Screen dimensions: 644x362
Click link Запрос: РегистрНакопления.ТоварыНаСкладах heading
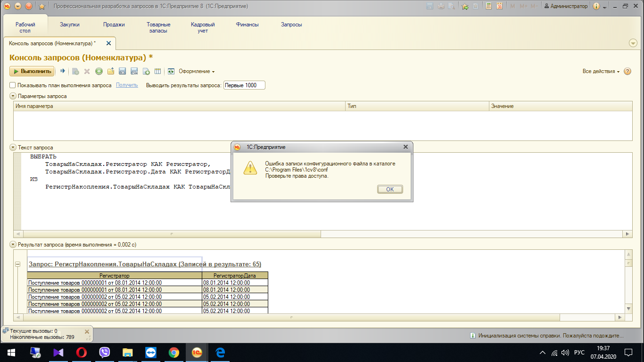(x=145, y=264)
